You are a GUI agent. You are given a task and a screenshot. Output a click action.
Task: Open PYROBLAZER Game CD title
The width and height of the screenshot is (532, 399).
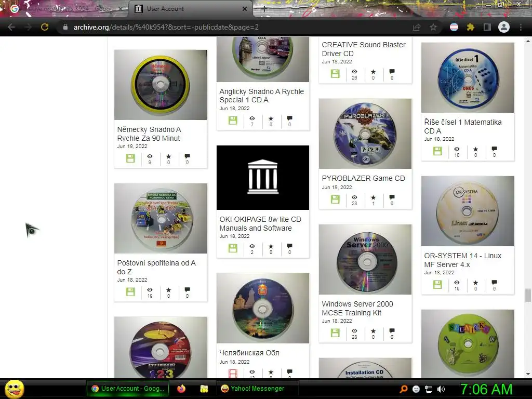coord(363,178)
